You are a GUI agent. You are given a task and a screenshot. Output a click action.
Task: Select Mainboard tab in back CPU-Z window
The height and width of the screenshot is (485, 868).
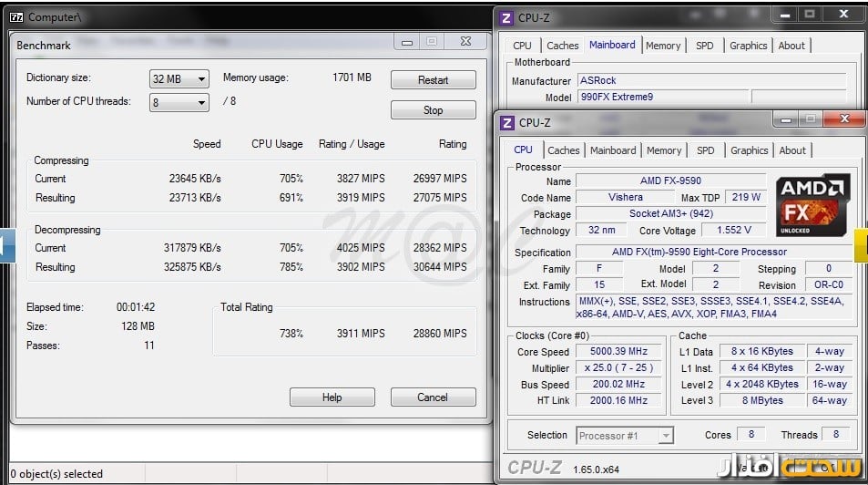612,45
